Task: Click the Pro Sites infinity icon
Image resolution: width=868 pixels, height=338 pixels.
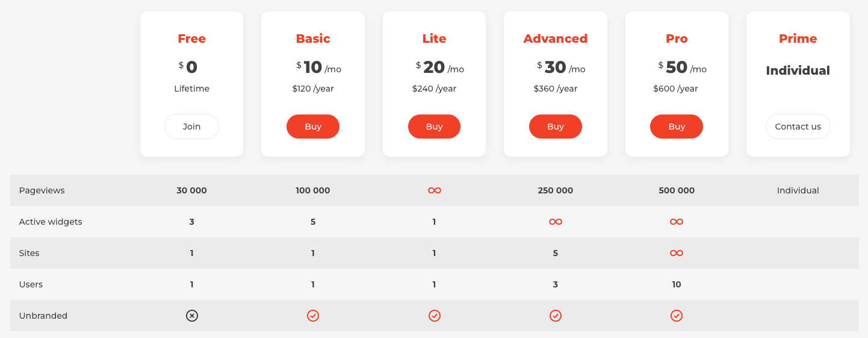Action: (x=677, y=253)
